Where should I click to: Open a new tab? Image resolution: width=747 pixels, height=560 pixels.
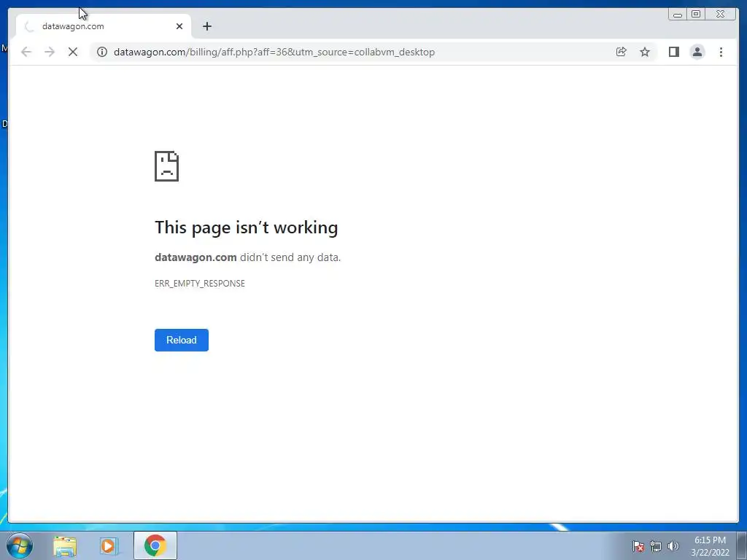pyautogui.click(x=206, y=26)
